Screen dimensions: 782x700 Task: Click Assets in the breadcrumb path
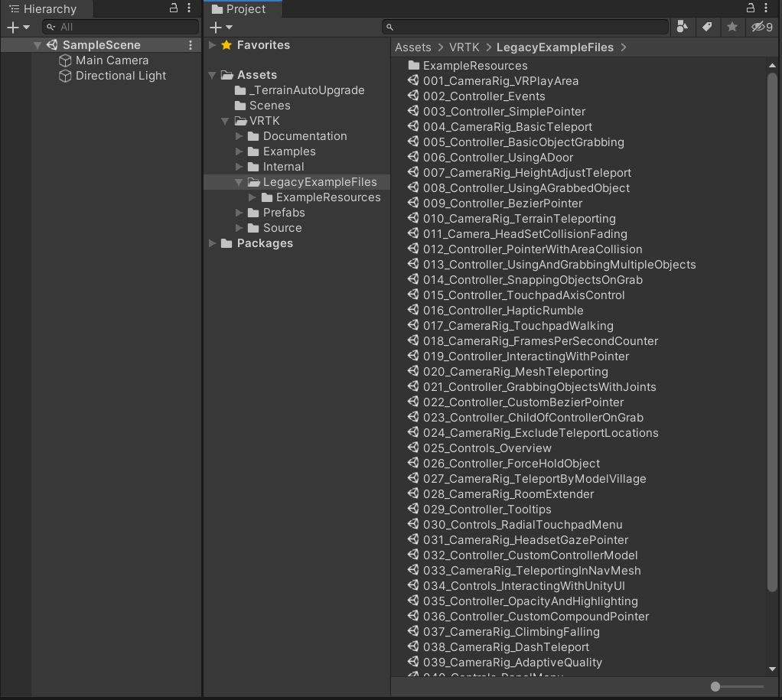coord(413,47)
